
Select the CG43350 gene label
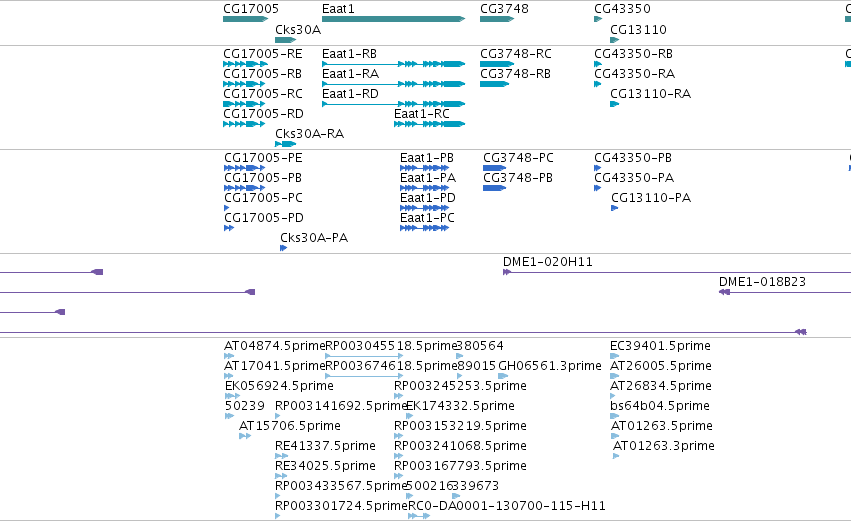(x=622, y=9)
